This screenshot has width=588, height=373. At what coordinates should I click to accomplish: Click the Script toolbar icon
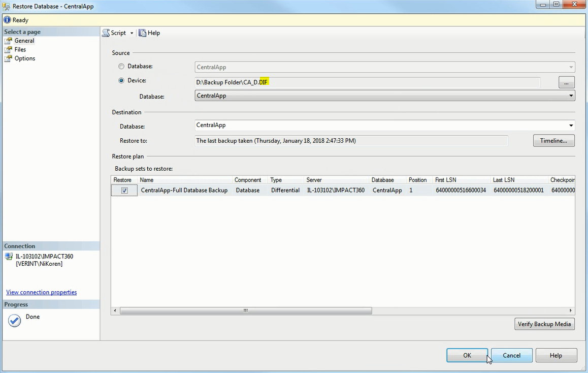pos(106,33)
